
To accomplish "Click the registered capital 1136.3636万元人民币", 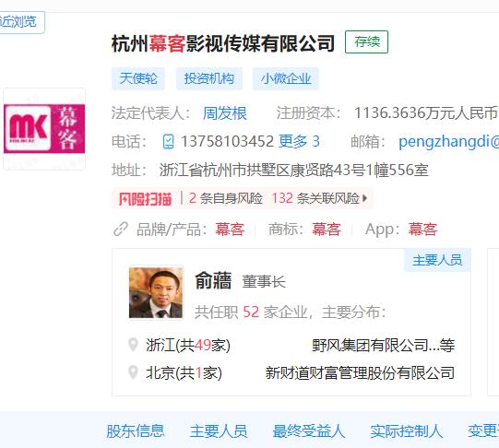I will pyautogui.click(x=426, y=113).
